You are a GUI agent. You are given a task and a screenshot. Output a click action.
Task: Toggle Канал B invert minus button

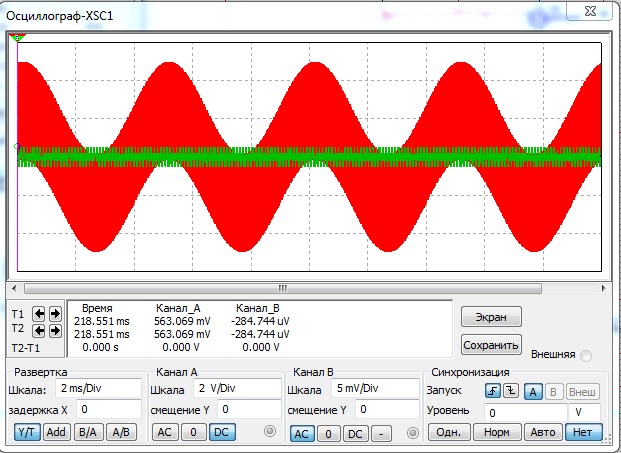[x=381, y=434]
